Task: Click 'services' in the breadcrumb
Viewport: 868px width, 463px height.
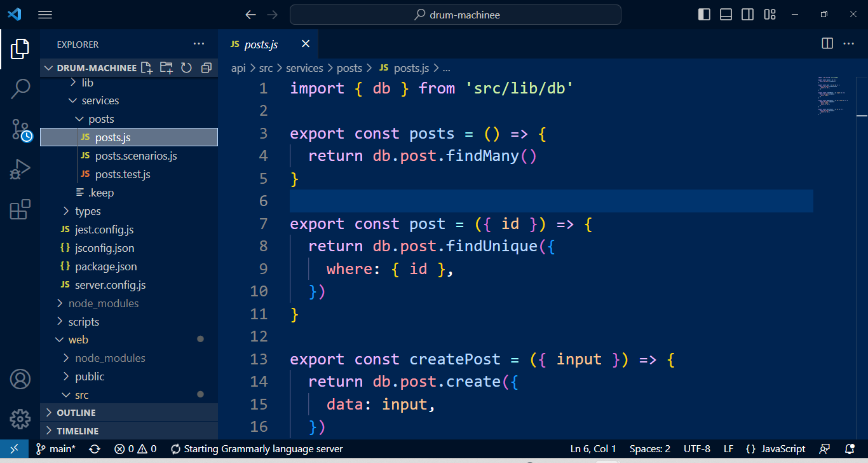Action: (304, 68)
